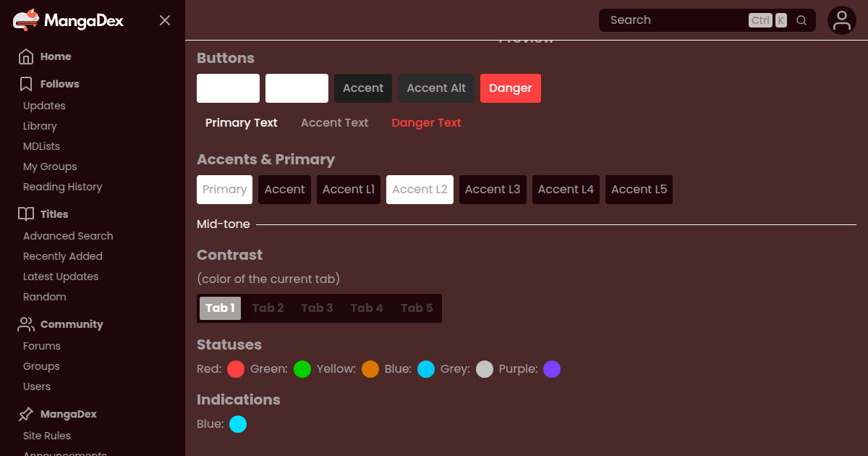Click the Blue status circle under Statuses
The width and height of the screenshot is (868, 456).
426,369
